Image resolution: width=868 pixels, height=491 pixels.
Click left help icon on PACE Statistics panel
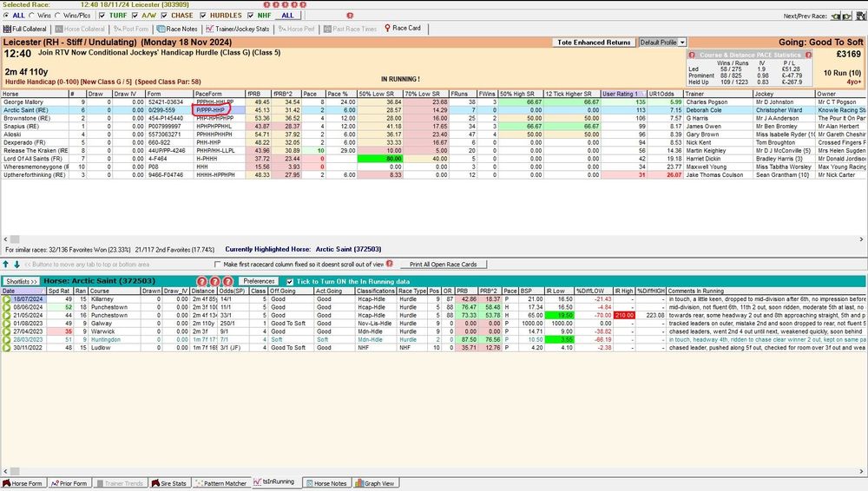pyautogui.click(x=692, y=56)
